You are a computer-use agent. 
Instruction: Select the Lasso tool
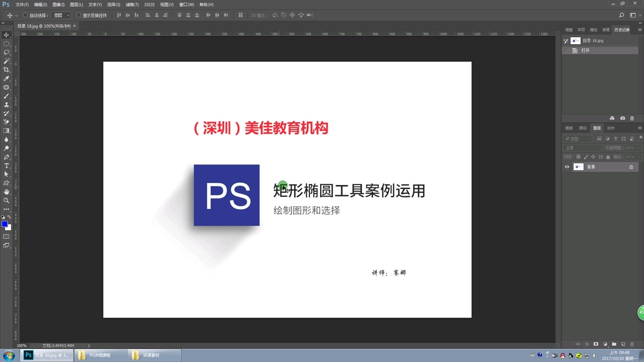(7, 52)
